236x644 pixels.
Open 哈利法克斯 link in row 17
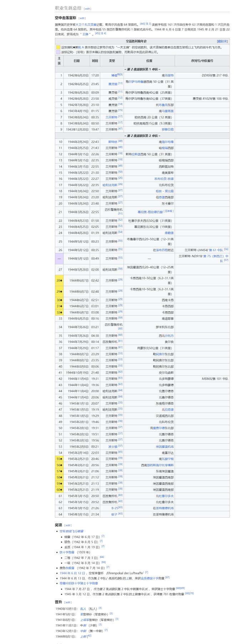click(x=110, y=185)
